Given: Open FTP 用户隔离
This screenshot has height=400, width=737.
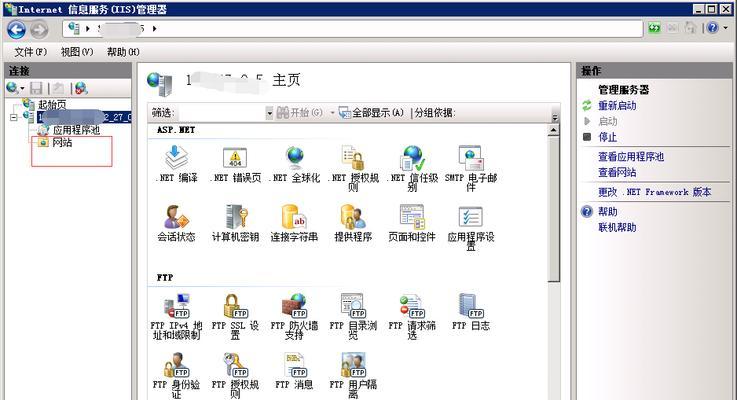Looking at the screenshot, I should point(353,375).
